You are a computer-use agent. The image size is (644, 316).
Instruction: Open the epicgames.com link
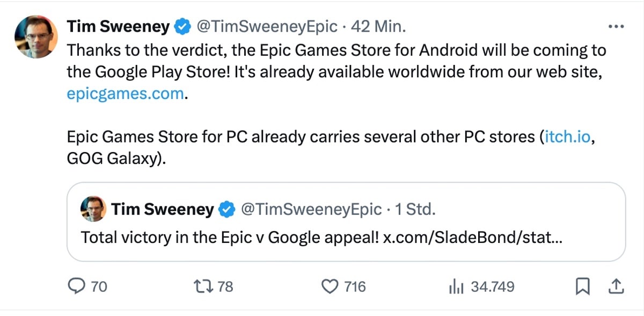(x=126, y=94)
